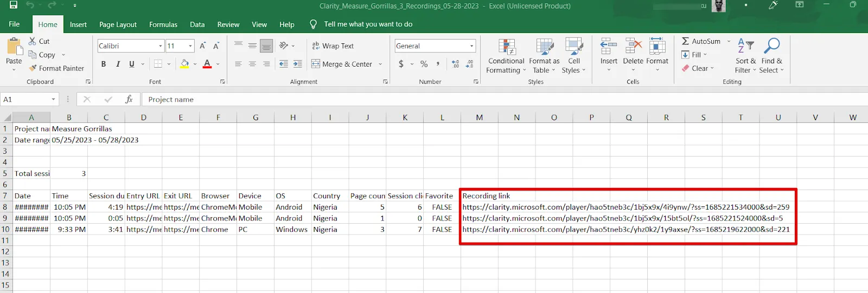
Task: Click Tell me what you want to do
Action: 368,24
